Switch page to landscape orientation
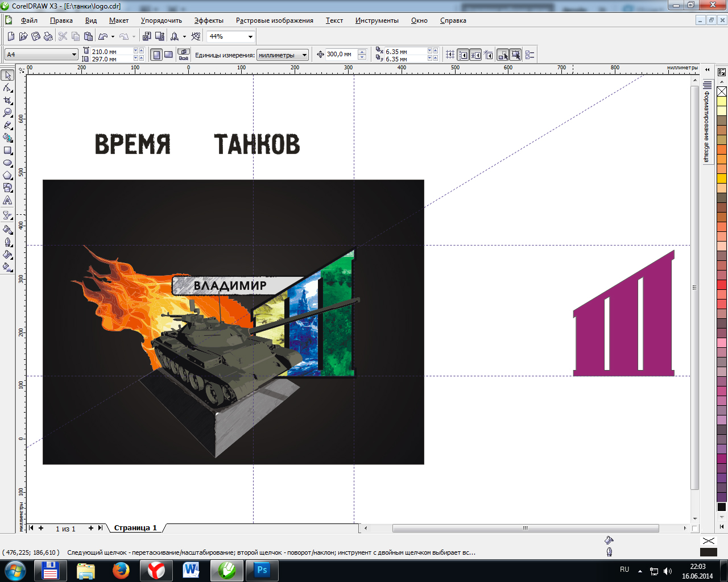This screenshot has height=582, width=728. pyautogui.click(x=168, y=55)
